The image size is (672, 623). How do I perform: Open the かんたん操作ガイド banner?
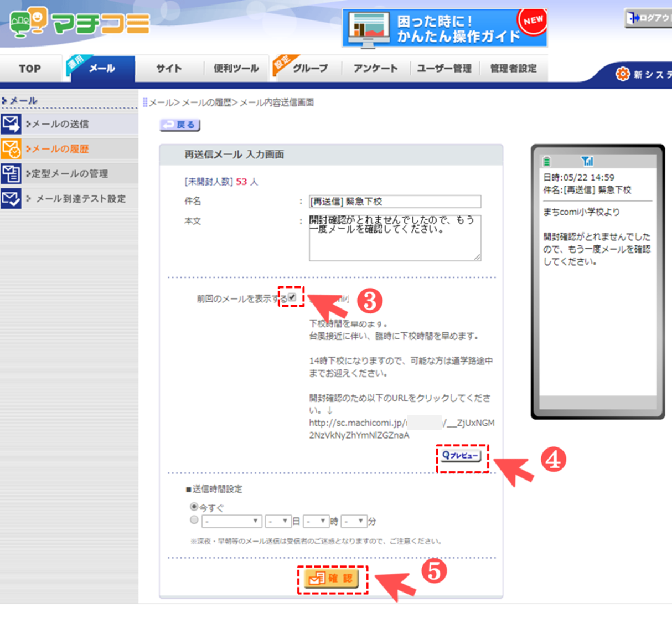[444, 28]
